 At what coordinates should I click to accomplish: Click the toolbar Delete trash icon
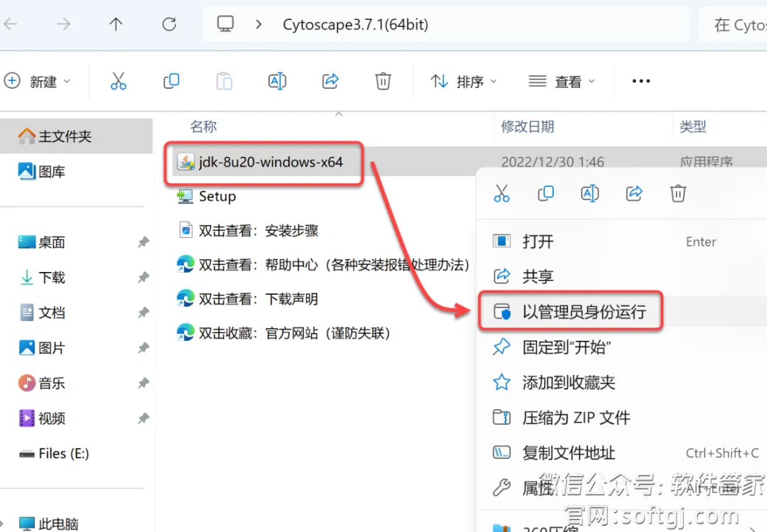383,81
